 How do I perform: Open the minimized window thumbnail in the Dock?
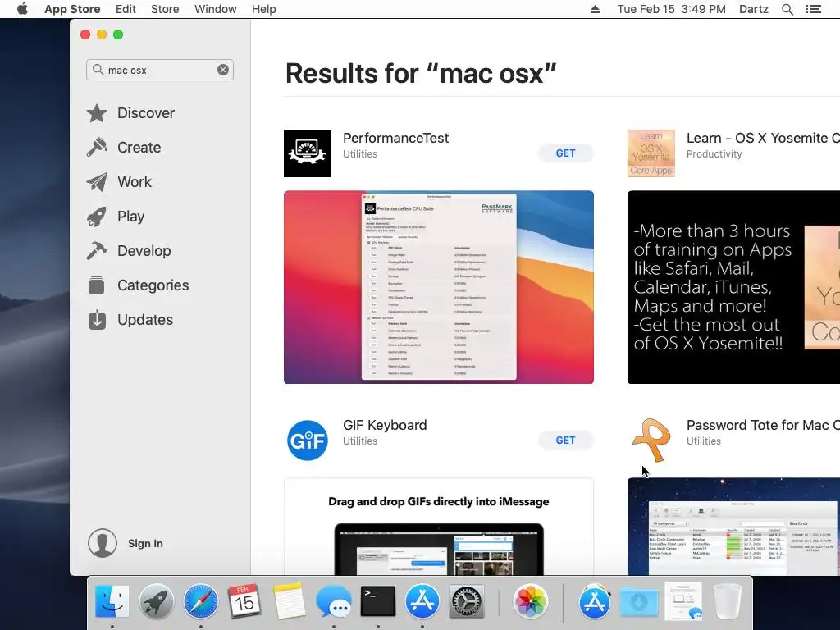click(683, 601)
